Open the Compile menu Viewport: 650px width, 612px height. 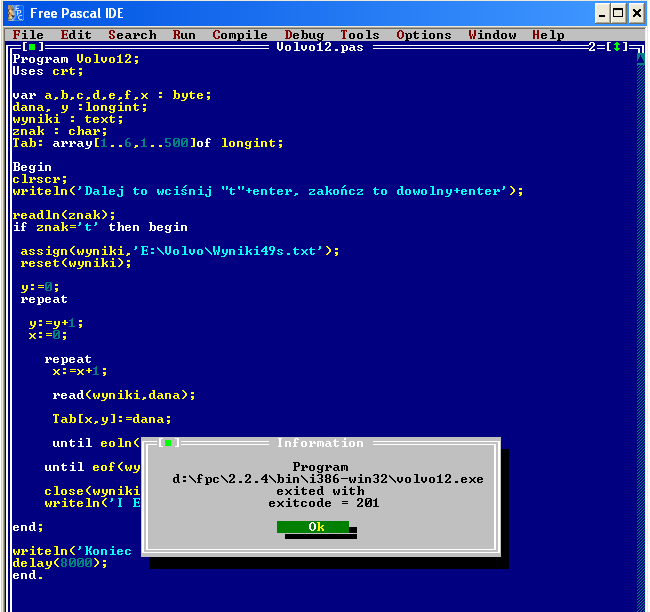pos(240,35)
